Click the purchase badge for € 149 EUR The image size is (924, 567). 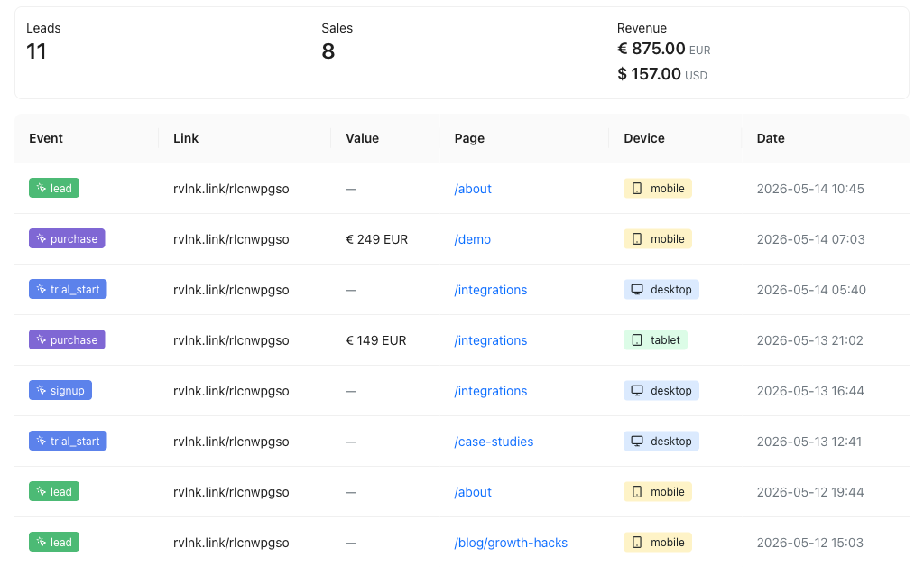pos(67,340)
